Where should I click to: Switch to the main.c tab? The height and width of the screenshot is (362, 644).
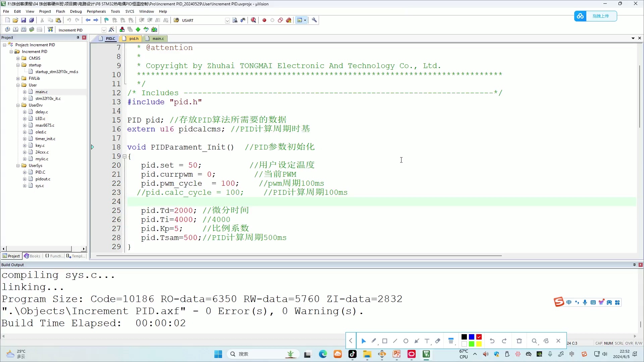[x=157, y=38]
